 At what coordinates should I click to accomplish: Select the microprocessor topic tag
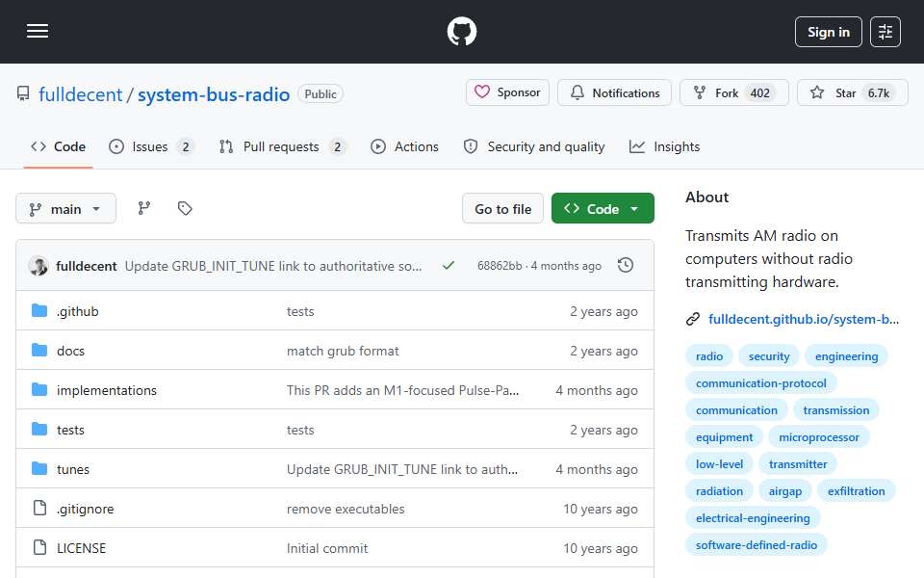(x=818, y=437)
